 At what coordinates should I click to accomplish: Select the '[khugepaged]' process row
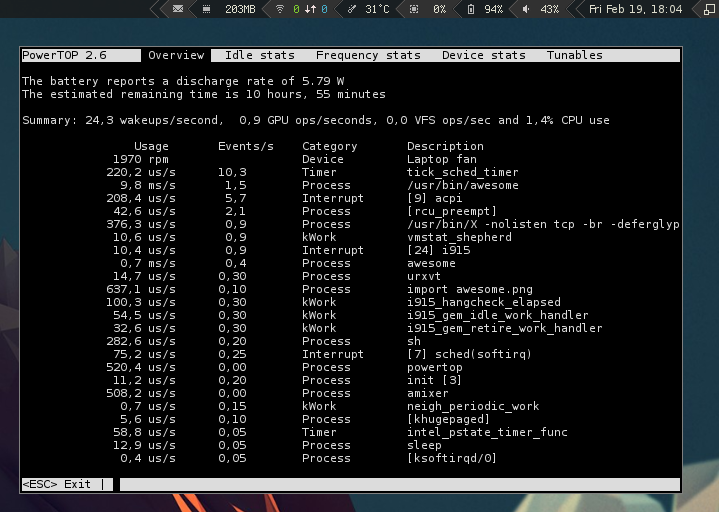(351, 419)
